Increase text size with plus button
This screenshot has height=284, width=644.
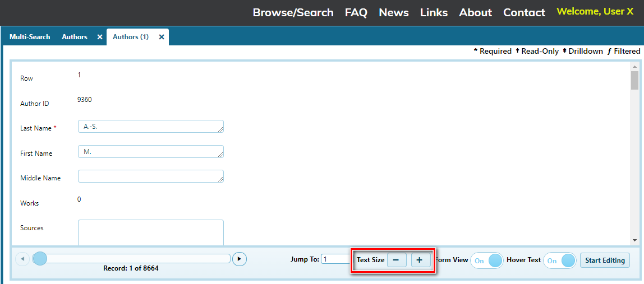(x=421, y=260)
